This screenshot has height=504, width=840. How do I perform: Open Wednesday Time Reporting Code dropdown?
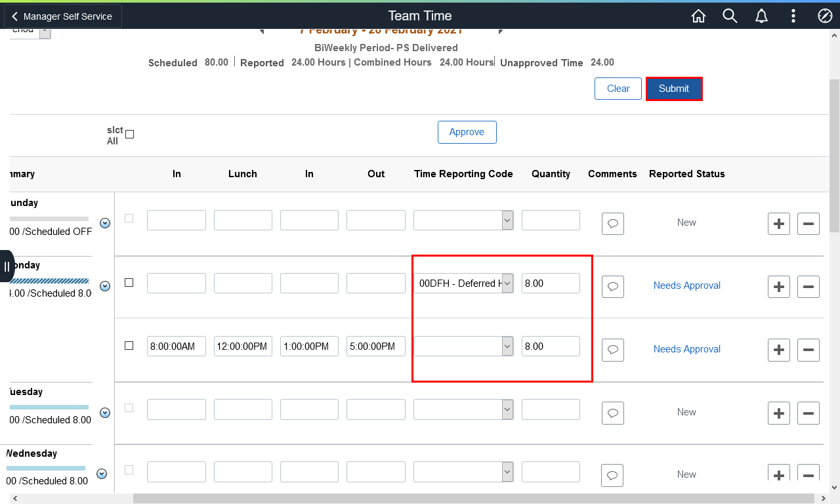pos(463,471)
